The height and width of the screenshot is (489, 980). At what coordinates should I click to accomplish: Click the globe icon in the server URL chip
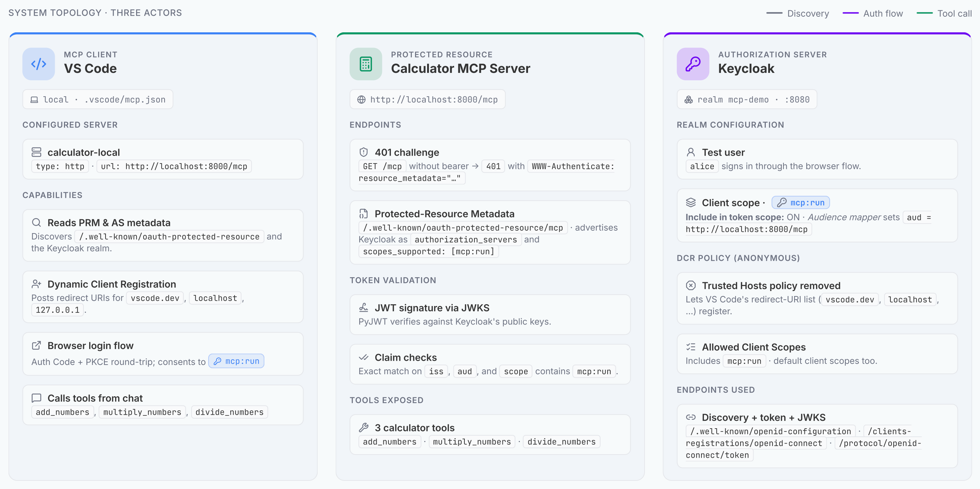pyautogui.click(x=361, y=100)
